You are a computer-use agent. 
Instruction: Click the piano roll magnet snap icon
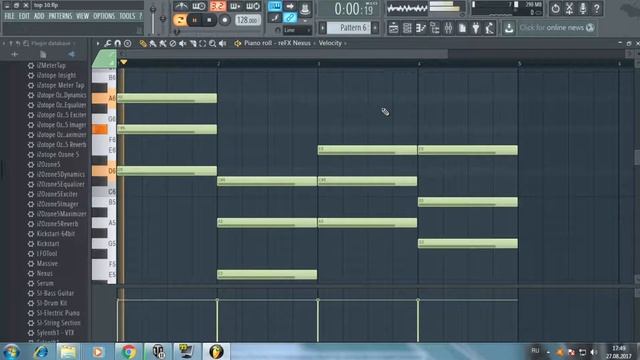pyautogui.click(x=118, y=43)
